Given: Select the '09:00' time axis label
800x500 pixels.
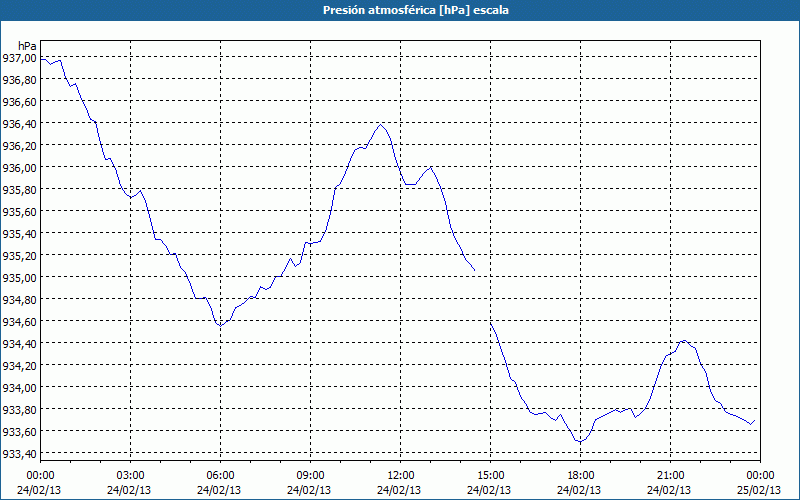Looking at the screenshot, I should pyautogui.click(x=310, y=476).
